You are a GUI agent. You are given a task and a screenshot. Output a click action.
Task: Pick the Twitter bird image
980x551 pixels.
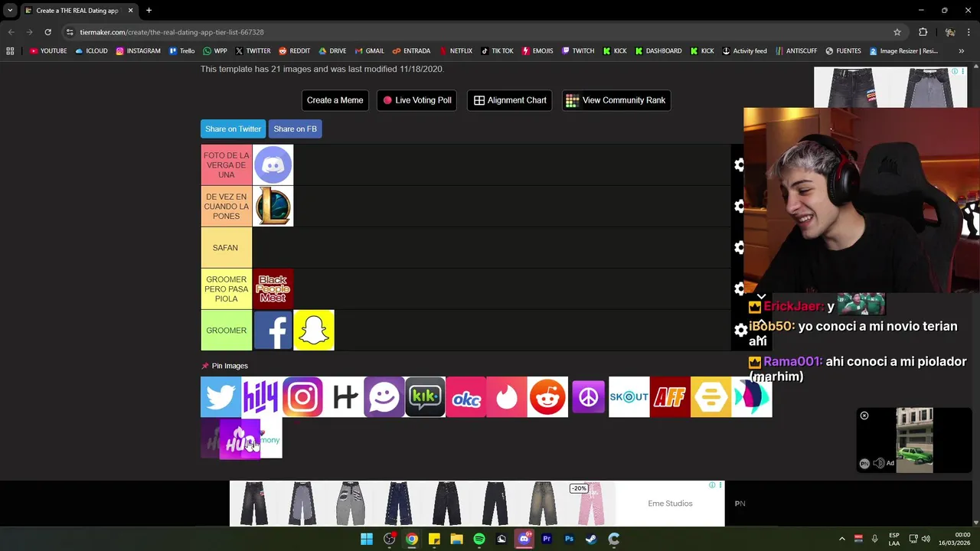pos(220,396)
